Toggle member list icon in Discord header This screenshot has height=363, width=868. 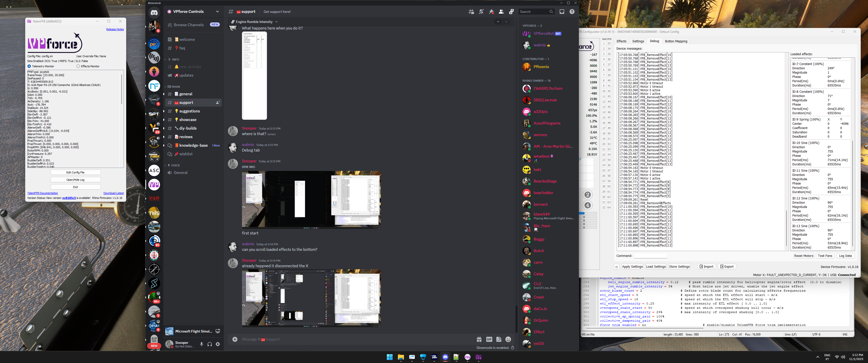[x=501, y=12]
